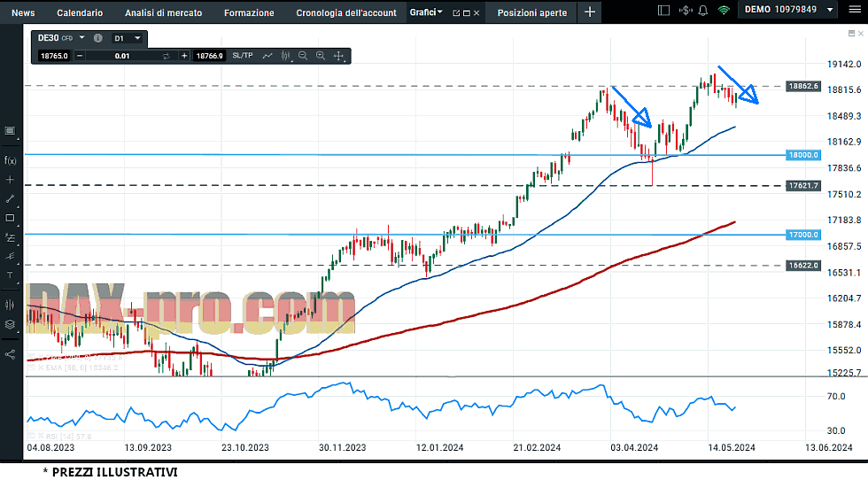868x480 pixels.
Task: Select the 17000.0 blue level label
Action: (802, 235)
